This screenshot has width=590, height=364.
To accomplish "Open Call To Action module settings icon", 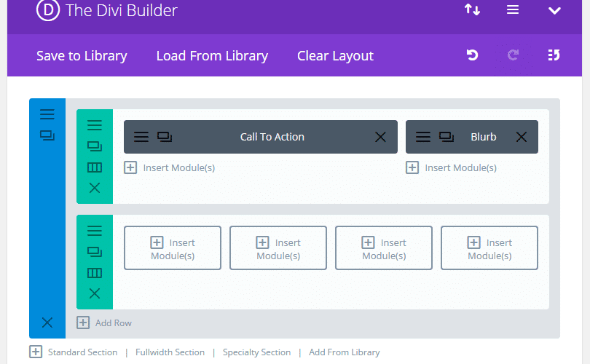I will coord(141,137).
